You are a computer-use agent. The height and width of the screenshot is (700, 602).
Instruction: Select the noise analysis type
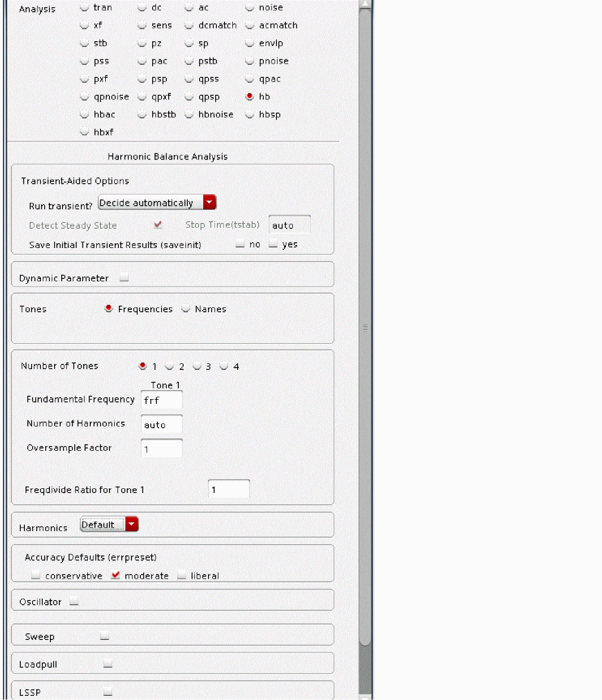click(x=250, y=8)
